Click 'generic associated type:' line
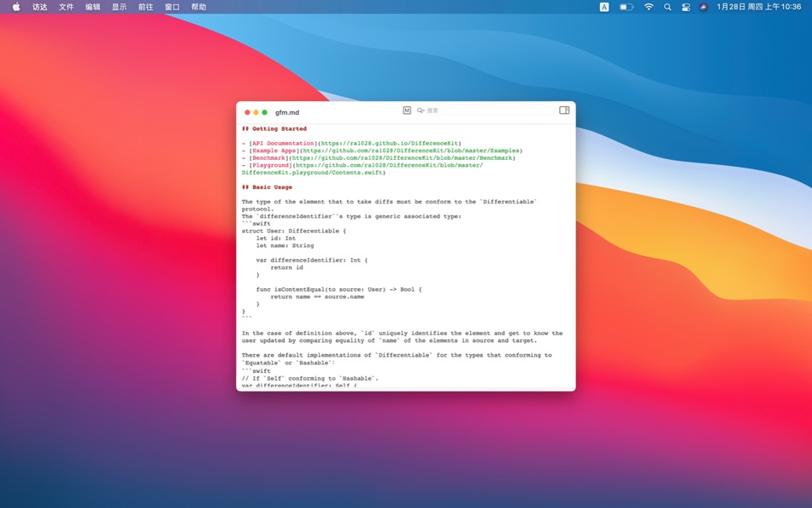 coord(351,216)
